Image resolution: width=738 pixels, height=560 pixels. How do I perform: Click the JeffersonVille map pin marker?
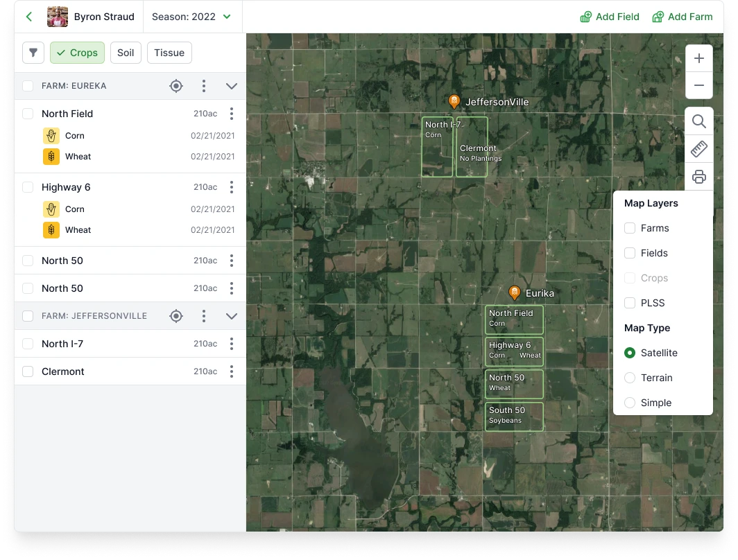point(454,101)
